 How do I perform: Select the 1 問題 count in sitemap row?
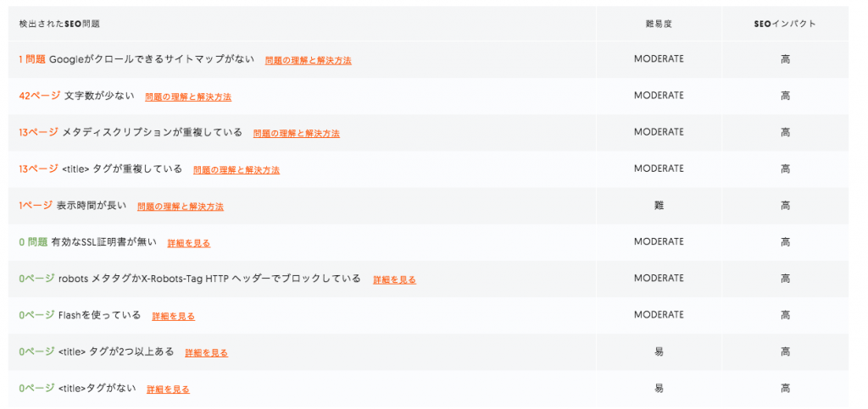[32, 58]
